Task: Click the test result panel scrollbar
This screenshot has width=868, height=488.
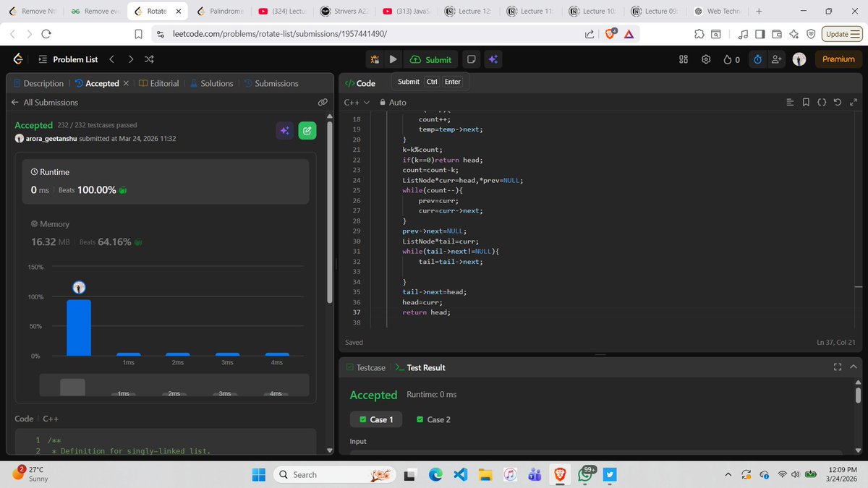Action: pos(858,394)
